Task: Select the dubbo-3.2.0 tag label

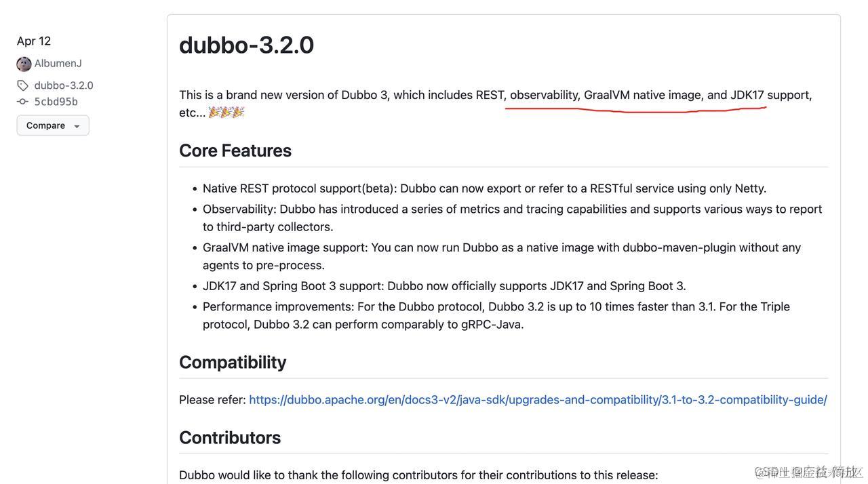Action: pos(63,85)
